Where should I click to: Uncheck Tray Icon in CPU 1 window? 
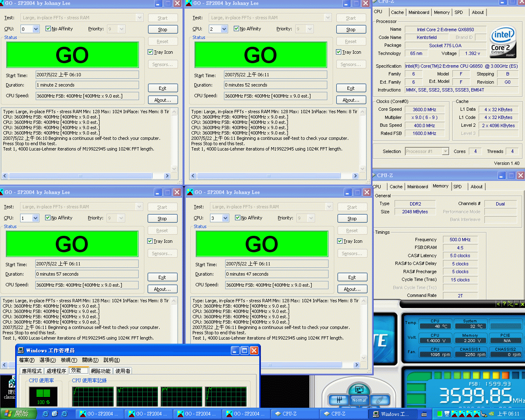click(x=150, y=241)
